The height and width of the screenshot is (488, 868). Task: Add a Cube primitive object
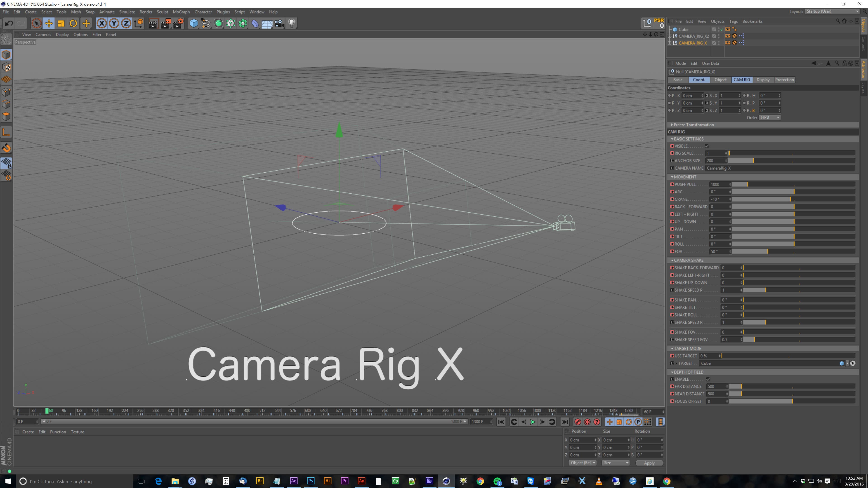(x=194, y=23)
